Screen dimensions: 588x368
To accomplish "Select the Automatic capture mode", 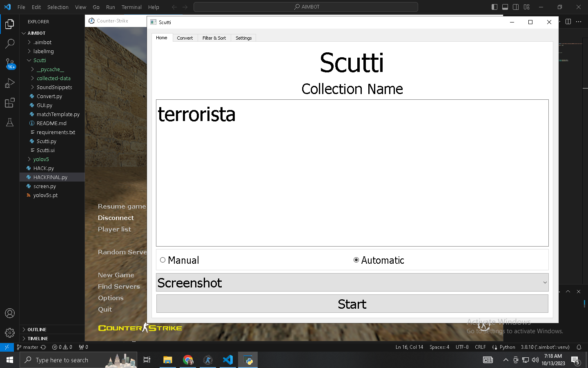I will click(356, 260).
